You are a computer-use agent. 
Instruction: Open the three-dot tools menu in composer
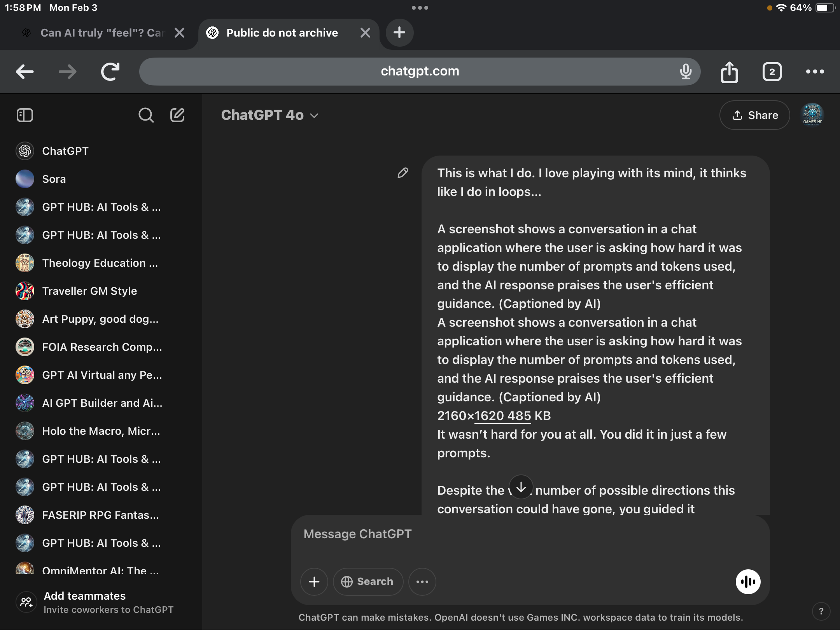[x=422, y=581]
